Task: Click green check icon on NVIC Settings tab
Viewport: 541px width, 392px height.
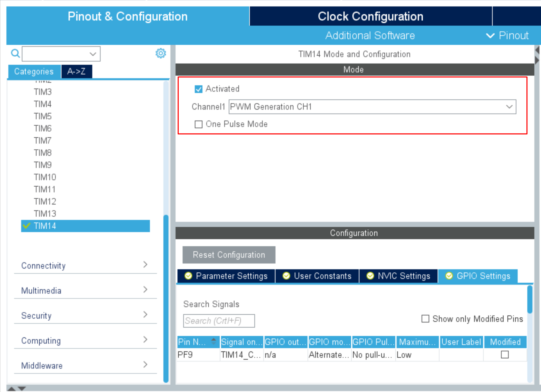Action: coord(370,276)
